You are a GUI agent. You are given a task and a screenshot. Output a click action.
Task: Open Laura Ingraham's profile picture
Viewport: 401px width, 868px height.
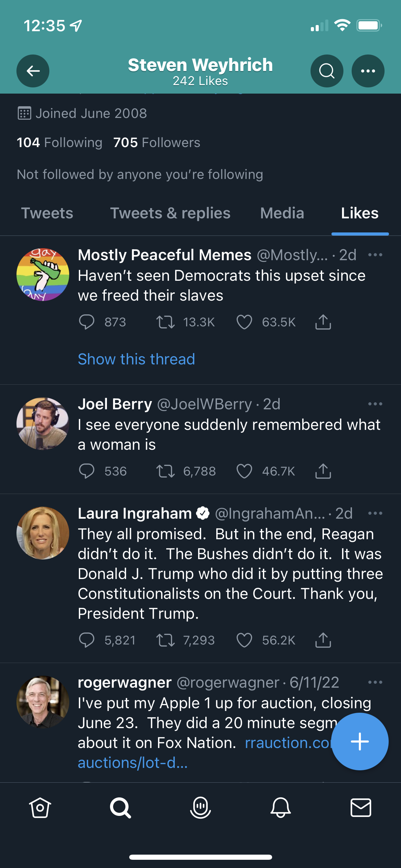[x=43, y=533]
